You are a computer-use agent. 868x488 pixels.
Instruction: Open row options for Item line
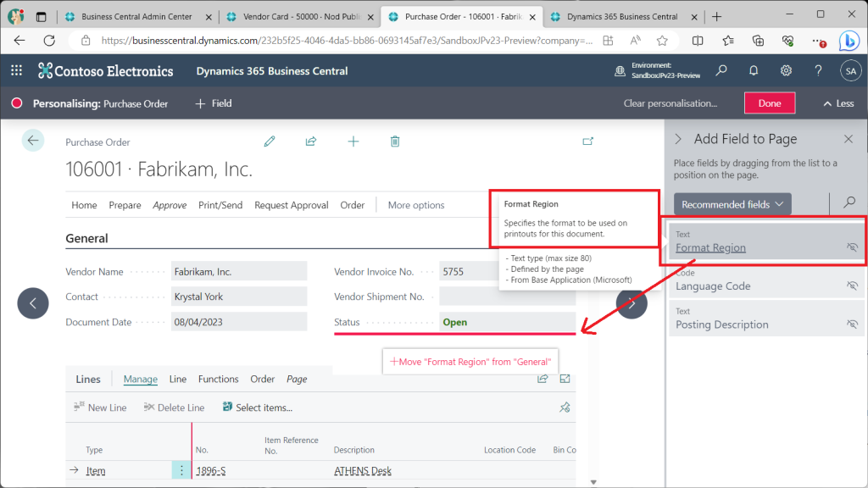[181, 470]
